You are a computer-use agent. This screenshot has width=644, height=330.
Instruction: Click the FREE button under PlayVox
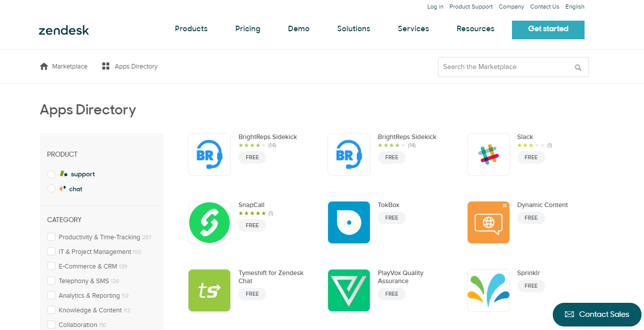(392, 294)
